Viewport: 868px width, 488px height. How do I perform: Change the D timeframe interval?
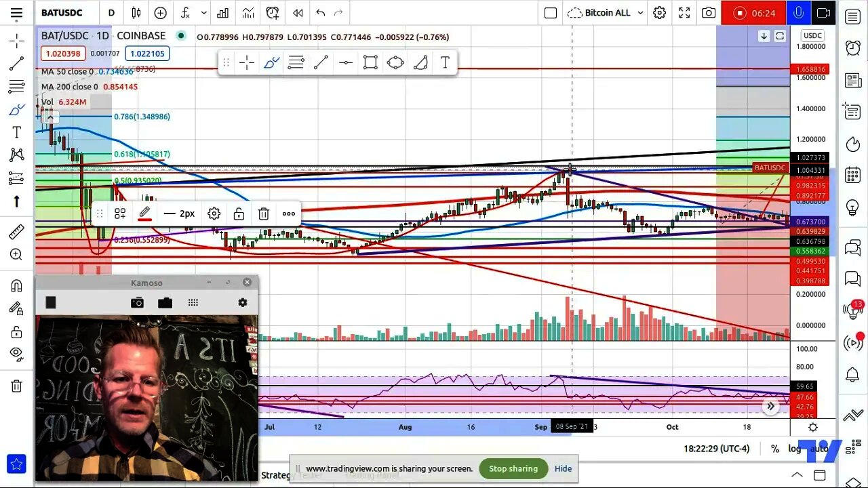(x=111, y=13)
